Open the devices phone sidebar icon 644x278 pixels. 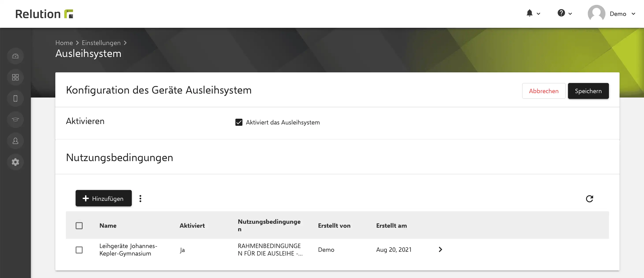[15, 99]
